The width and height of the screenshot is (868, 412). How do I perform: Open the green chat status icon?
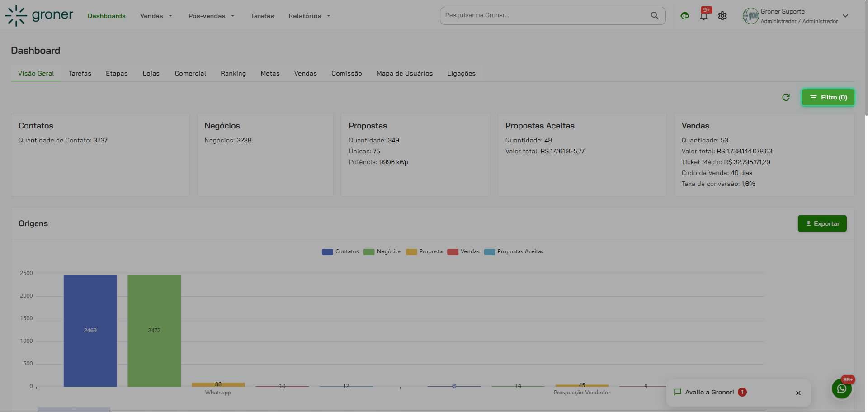click(685, 16)
